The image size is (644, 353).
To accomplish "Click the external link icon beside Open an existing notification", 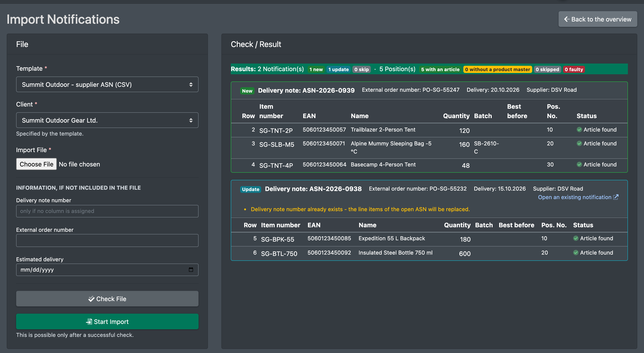I will tap(616, 197).
